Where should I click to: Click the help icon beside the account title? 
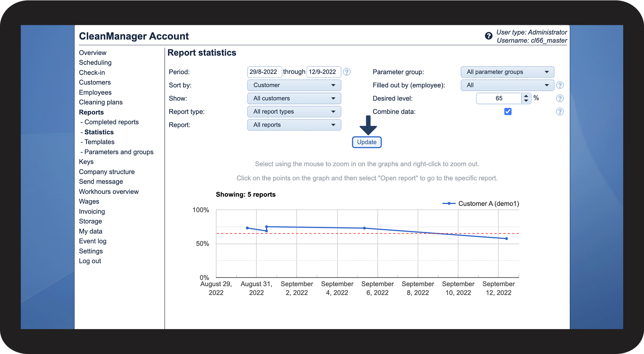coord(488,36)
